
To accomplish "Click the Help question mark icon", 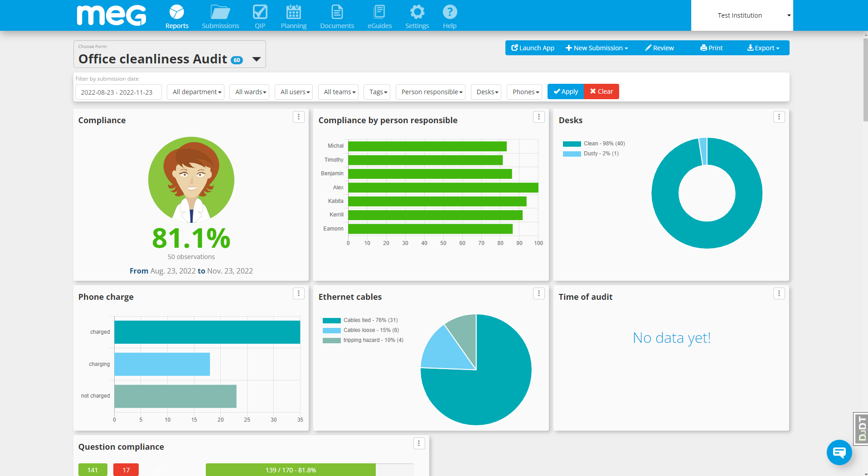I will [450, 12].
